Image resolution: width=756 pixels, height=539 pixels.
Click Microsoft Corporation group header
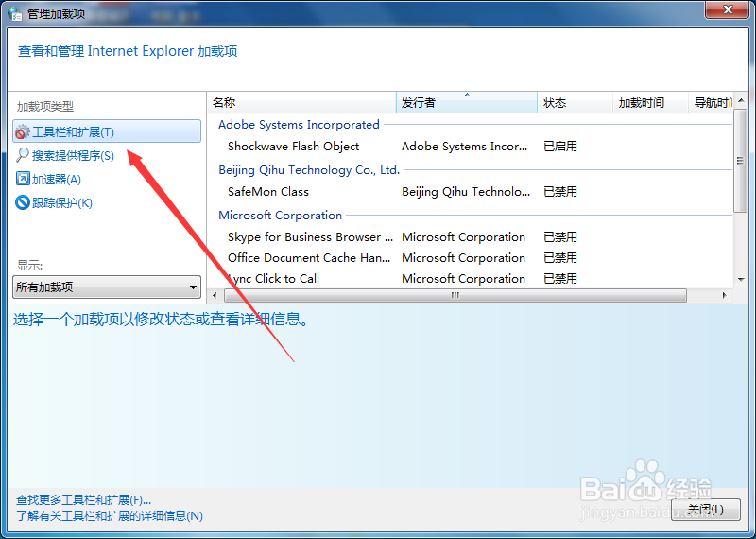(280, 216)
